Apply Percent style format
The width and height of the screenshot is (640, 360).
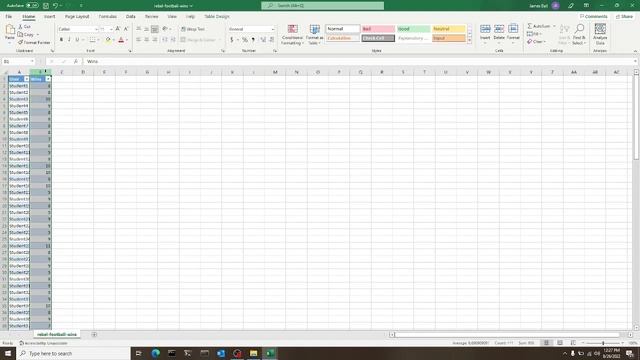[x=244, y=40]
